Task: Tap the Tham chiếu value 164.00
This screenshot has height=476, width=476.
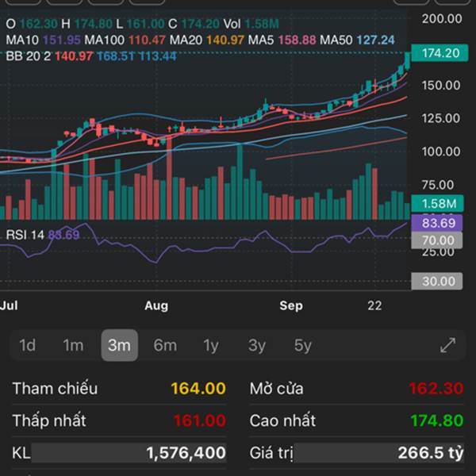Action: coord(198,389)
